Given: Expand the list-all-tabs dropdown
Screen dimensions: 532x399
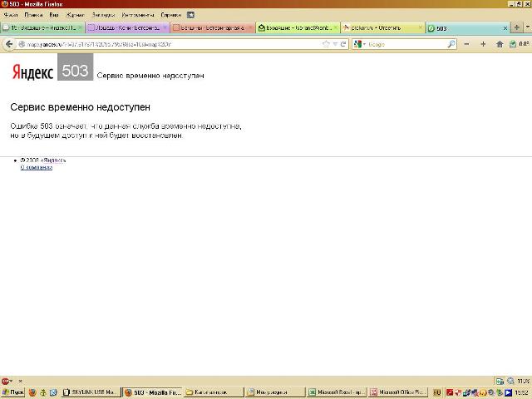Looking at the screenshot, I should tap(527, 27).
